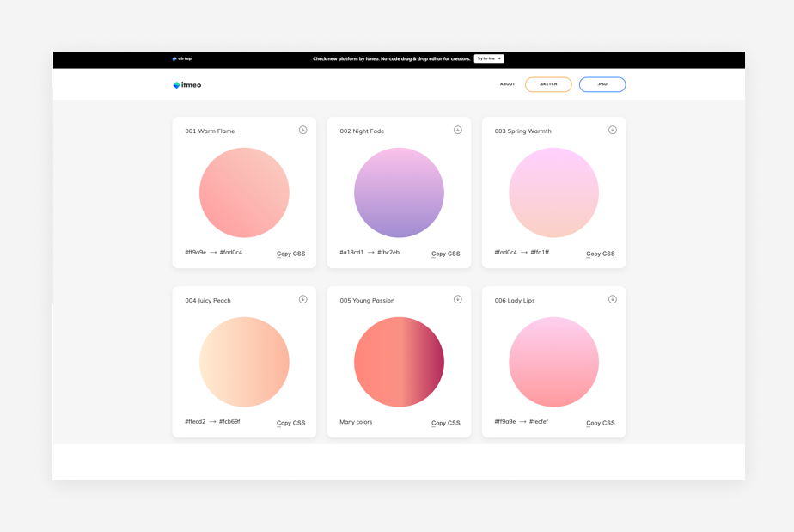Click plus icon on Lady Lips card

coord(612,299)
